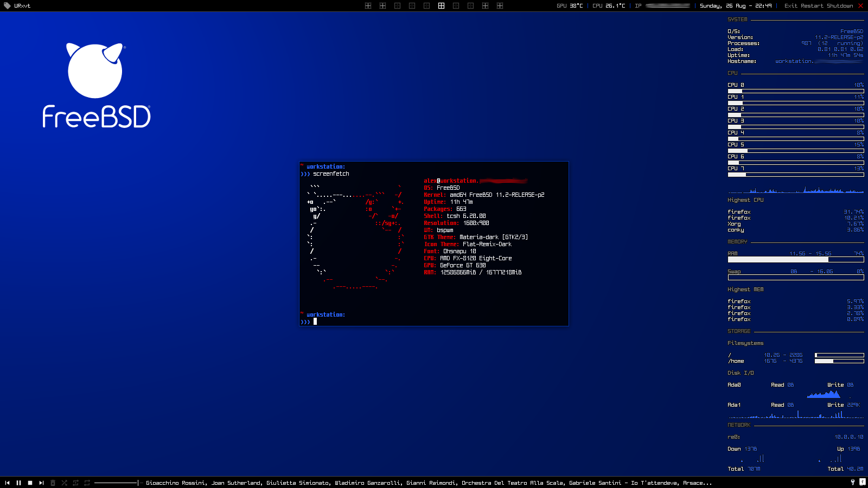Toggle shuffle mode in music bar

pos(64,483)
